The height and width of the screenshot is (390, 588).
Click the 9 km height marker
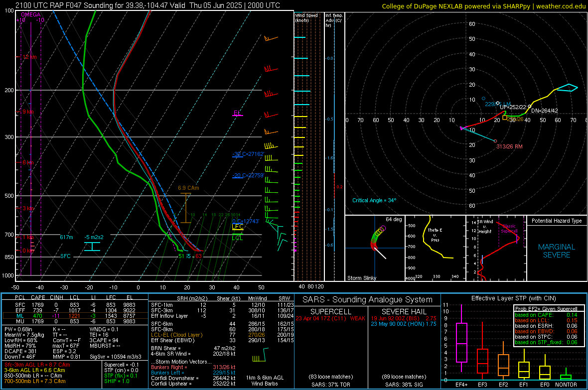(x=28, y=112)
